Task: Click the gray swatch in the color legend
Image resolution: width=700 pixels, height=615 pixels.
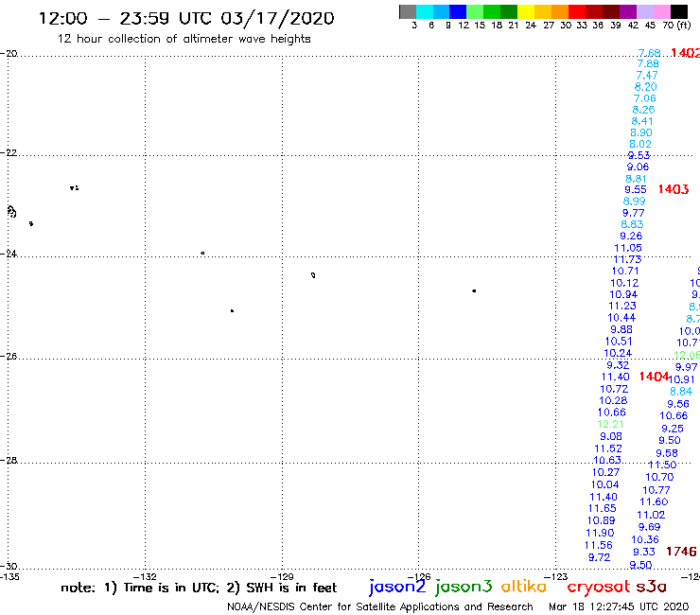Action: pos(408,11)
